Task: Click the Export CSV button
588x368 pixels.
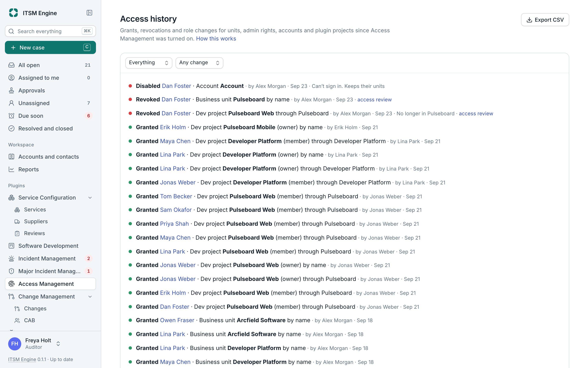Action: (545, 20)
